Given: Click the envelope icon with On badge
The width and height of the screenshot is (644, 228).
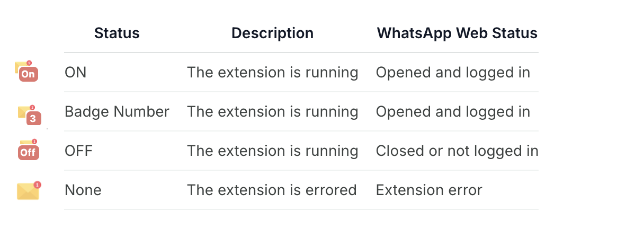Looking at the screenshot, I should click(x=26, y=72).
